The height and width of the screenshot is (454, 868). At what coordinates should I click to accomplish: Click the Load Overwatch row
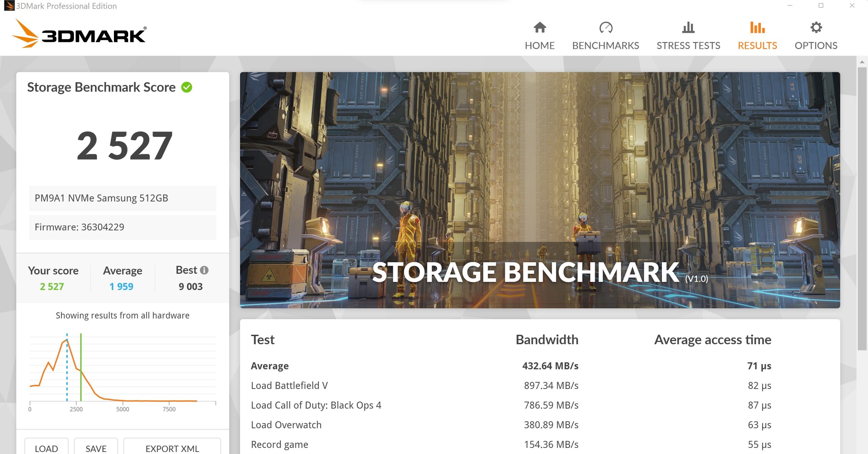point(511,425)
